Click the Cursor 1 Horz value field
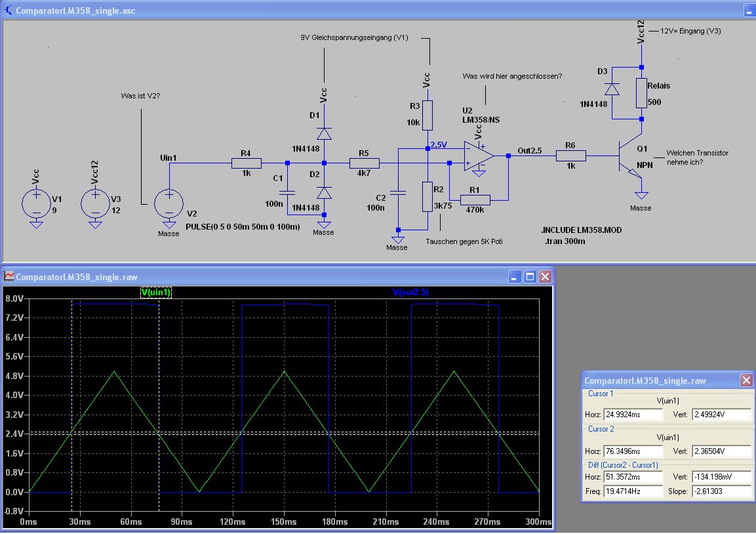This screenshot has width=756, height=534. [633, 415]
